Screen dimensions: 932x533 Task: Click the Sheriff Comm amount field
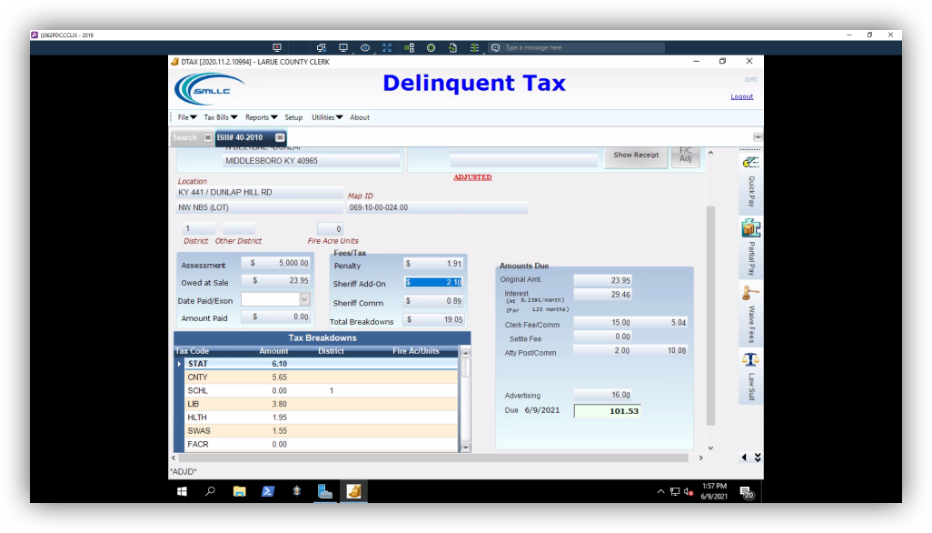433,301
